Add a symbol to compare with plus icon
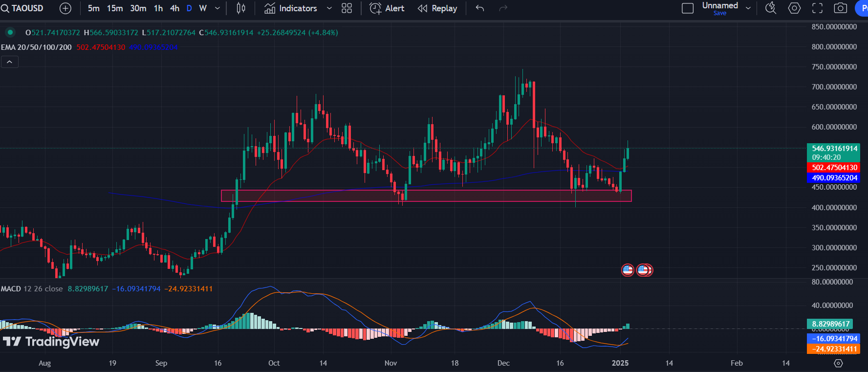 pos(65,8)
